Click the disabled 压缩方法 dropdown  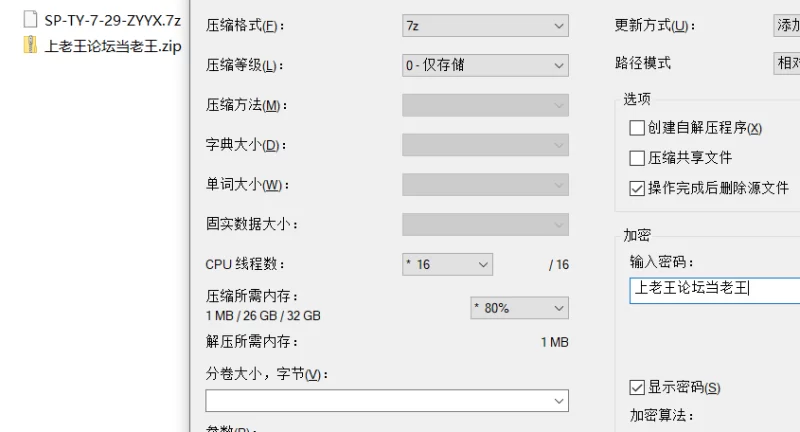pos(485,105)
